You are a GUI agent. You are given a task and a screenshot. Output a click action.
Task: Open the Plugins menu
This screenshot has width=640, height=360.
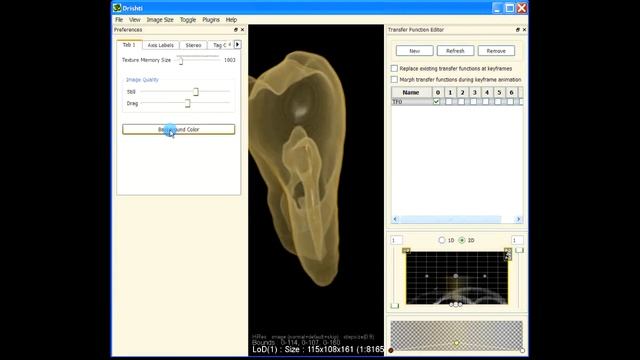coord(211,20)
